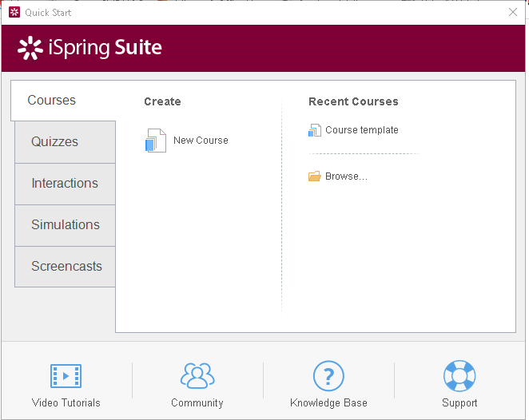This screenshot has width=529, height=420.
Task: Click the New Course document icon
Action: tap(156, 141)
